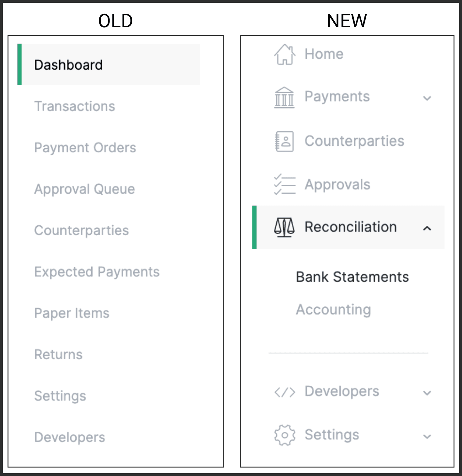Open Returns in old sidebar
Viewport: 462px width, 476px height.
click(58, 355)
